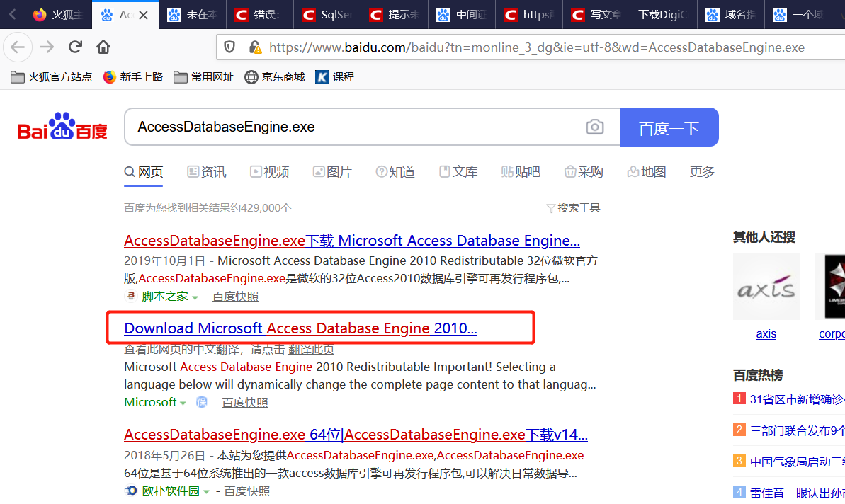
Task: Switch to the 中间证 tab
Action: coord(462,15)
